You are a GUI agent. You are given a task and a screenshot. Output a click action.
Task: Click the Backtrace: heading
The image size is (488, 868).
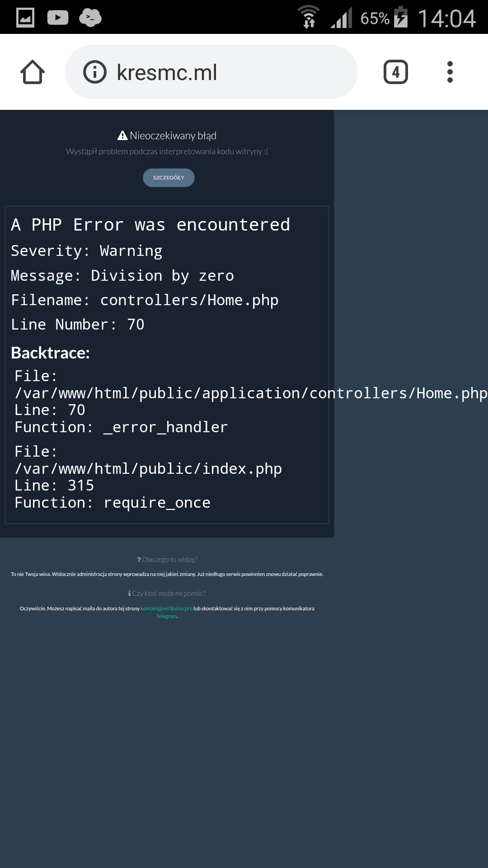click(x=50, y=353)
